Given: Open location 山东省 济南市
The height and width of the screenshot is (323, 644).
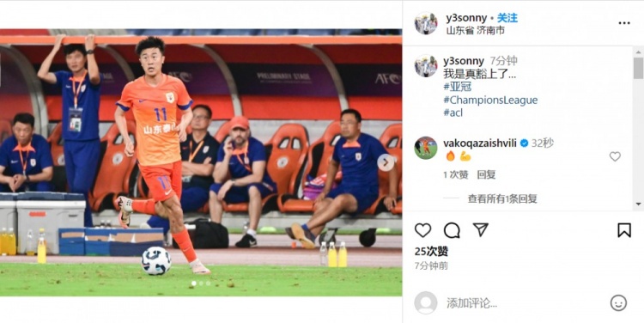Looking at the screenshot, I should coord(475,30).
